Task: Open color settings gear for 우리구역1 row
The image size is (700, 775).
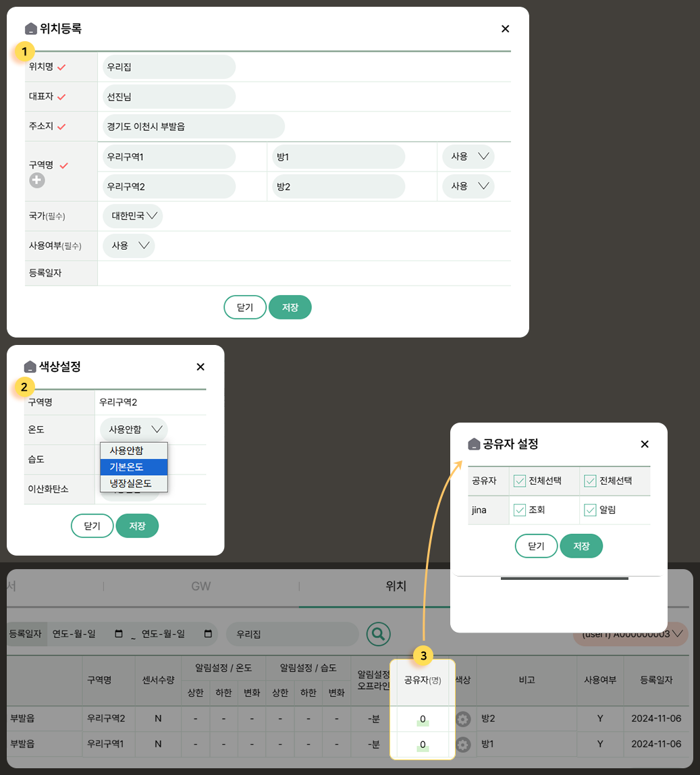Action: pyautogui.click(x=462, y=745)
